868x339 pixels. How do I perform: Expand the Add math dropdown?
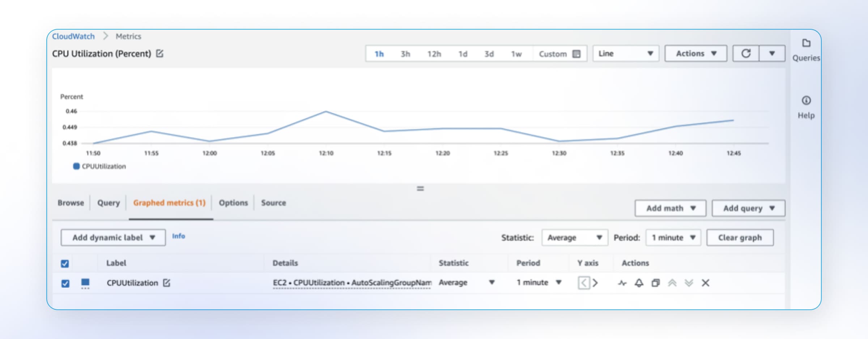[671, 208]
